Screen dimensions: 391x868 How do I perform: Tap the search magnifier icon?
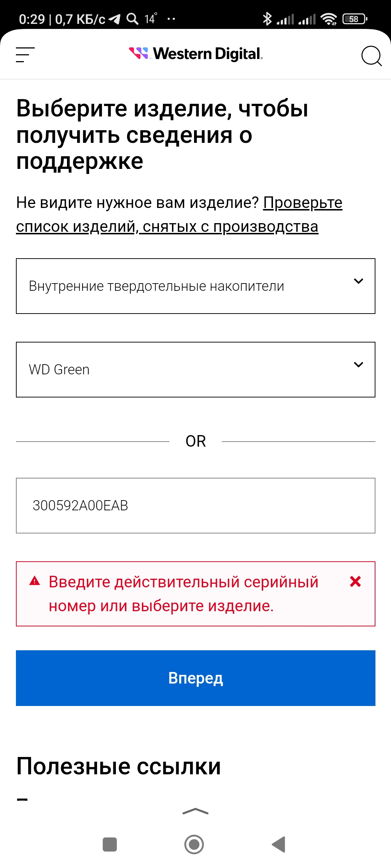tap(372, 56)
